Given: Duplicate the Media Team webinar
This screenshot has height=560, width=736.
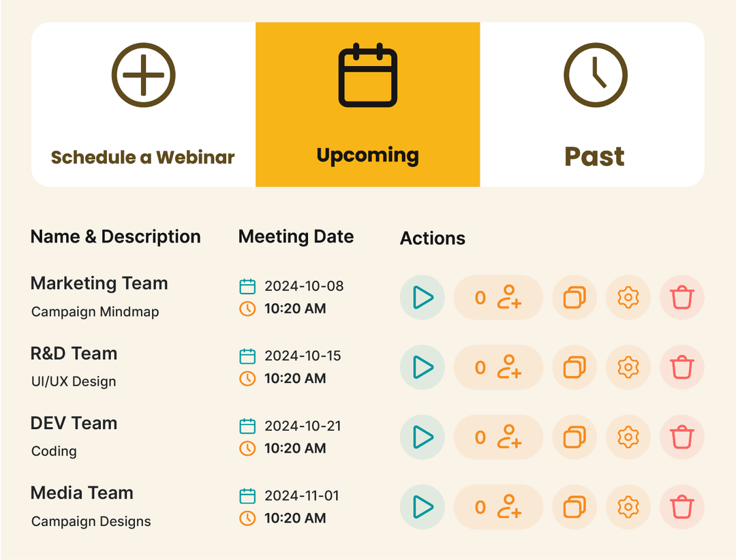Looking at the screenshot, I should [x=574, y=507].
